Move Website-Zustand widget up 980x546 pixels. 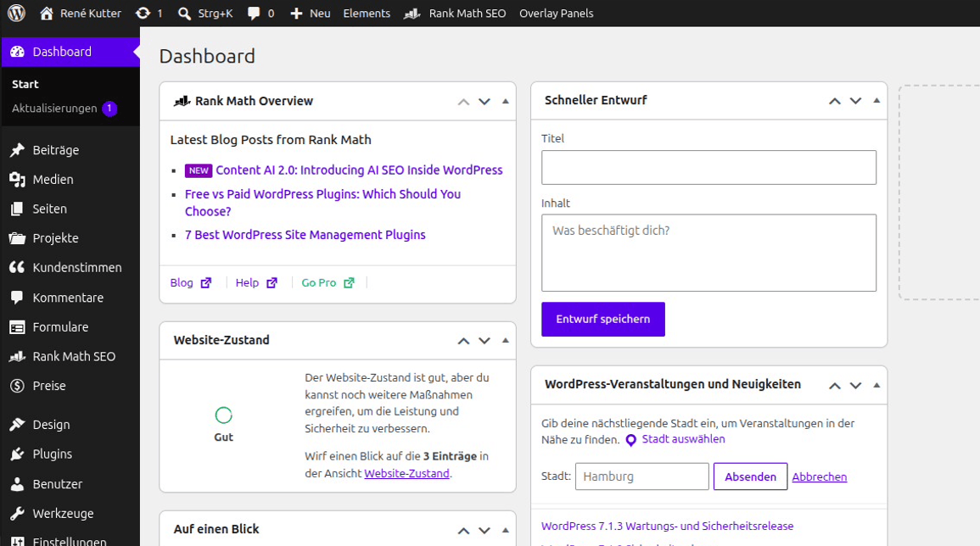click(x=463, y=341)
